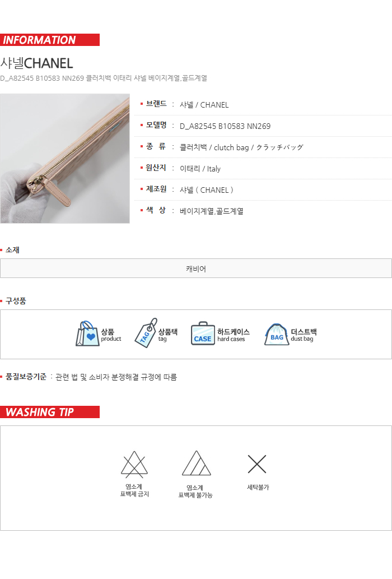Click the clutch bag type row text

[x=241, y=147]
